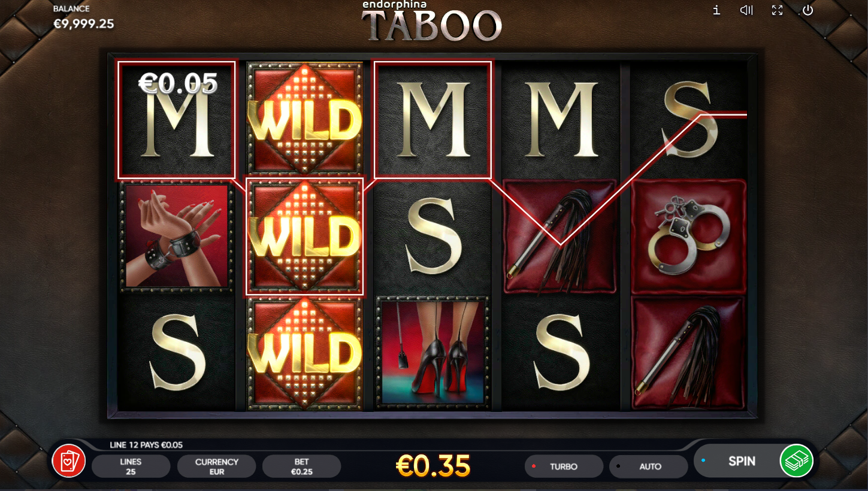Click the high heels symbol
Viewport: 868px width, 491px height.
coord(433,353)
